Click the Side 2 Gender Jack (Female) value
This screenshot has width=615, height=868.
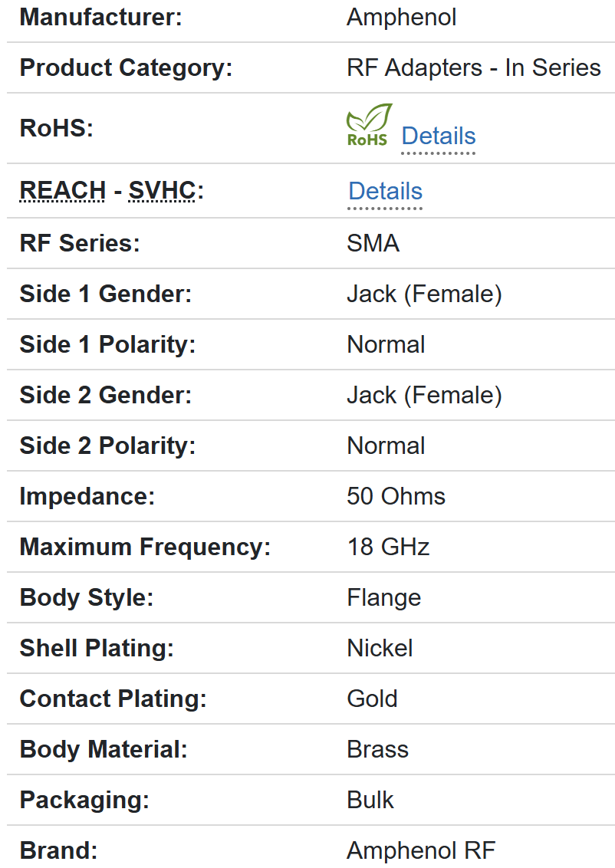[424, 396]
